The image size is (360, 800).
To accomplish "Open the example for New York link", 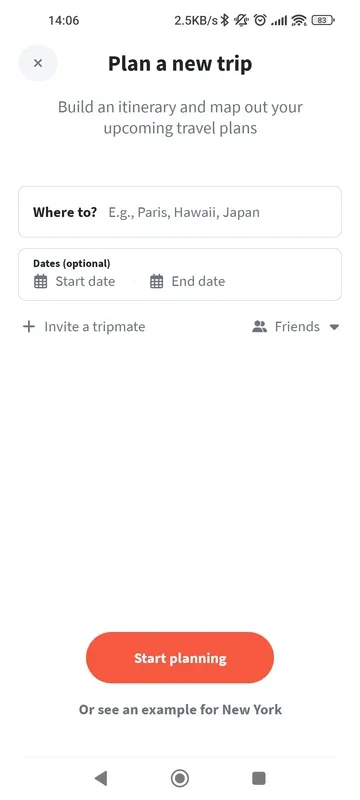I will (x=180, y=710).
